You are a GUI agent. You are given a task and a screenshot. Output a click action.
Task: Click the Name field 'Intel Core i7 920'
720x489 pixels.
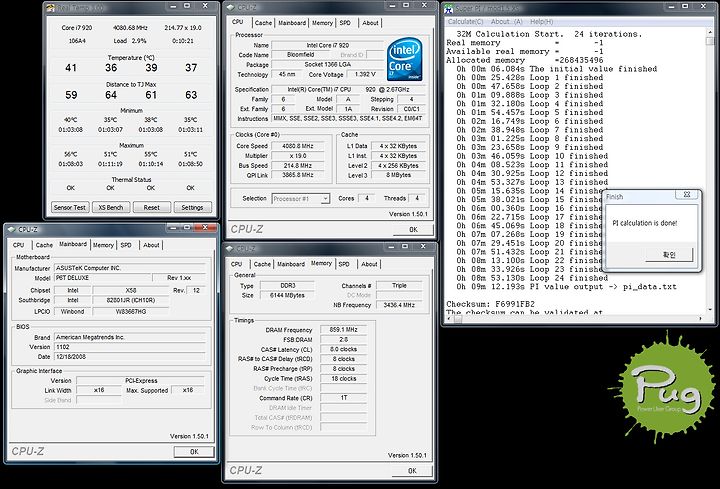click(x=327, y=45)
